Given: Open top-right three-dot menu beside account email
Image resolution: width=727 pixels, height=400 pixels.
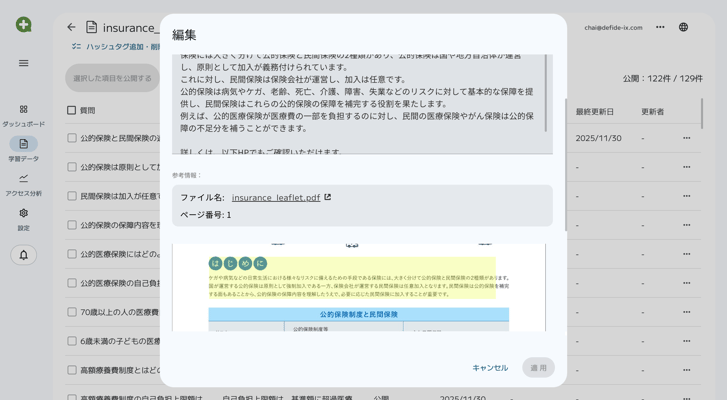Looking at the screenshot, I should [660, 27].
